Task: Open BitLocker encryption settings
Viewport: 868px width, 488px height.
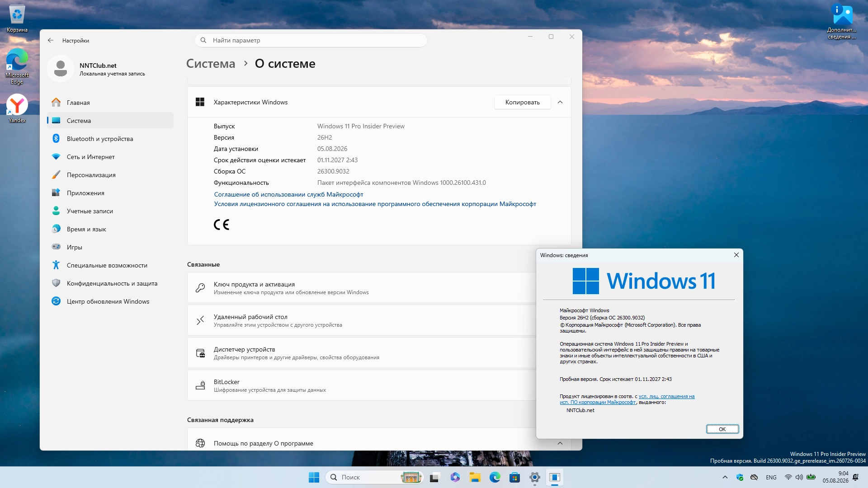Action: click(x=362, y=385)
